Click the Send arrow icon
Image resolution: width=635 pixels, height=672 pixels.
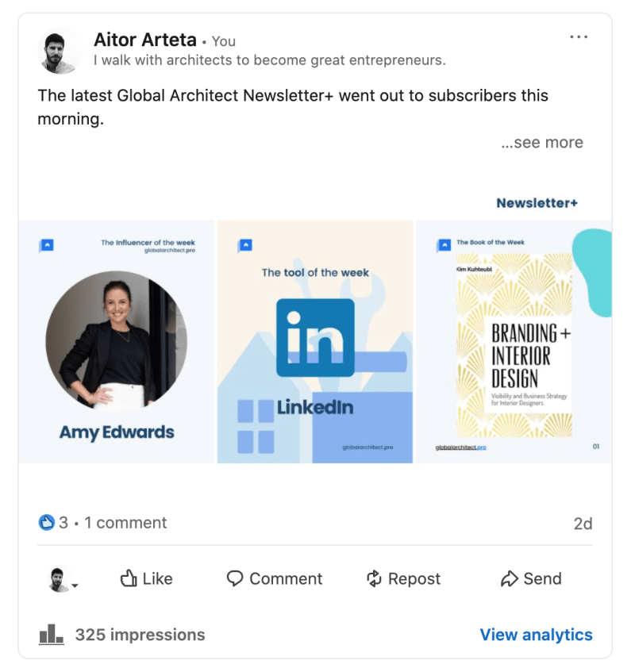pos(509,578)
